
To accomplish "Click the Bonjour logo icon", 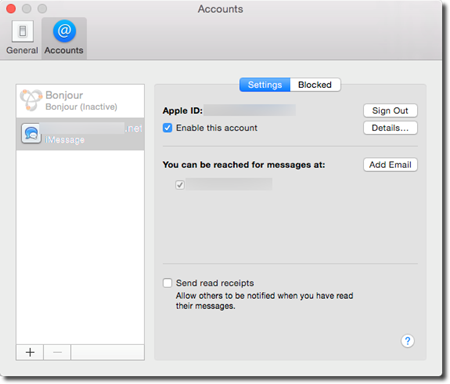I will click(31, 100).
